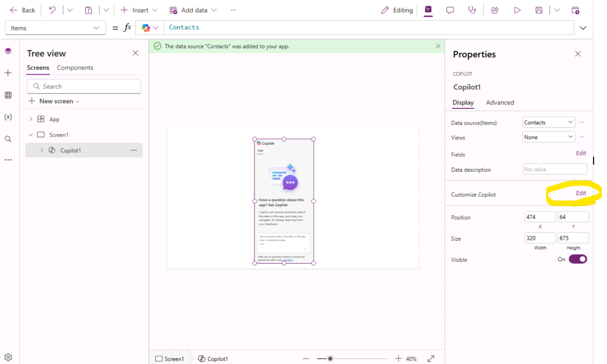607x364 pixels.
Task: Open the Views dropdown set to None
Action: 548,138
